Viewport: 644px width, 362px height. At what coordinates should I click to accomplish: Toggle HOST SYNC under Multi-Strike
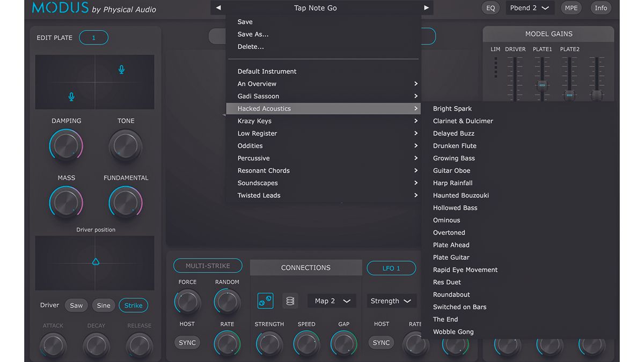click(x=187, y=342)
